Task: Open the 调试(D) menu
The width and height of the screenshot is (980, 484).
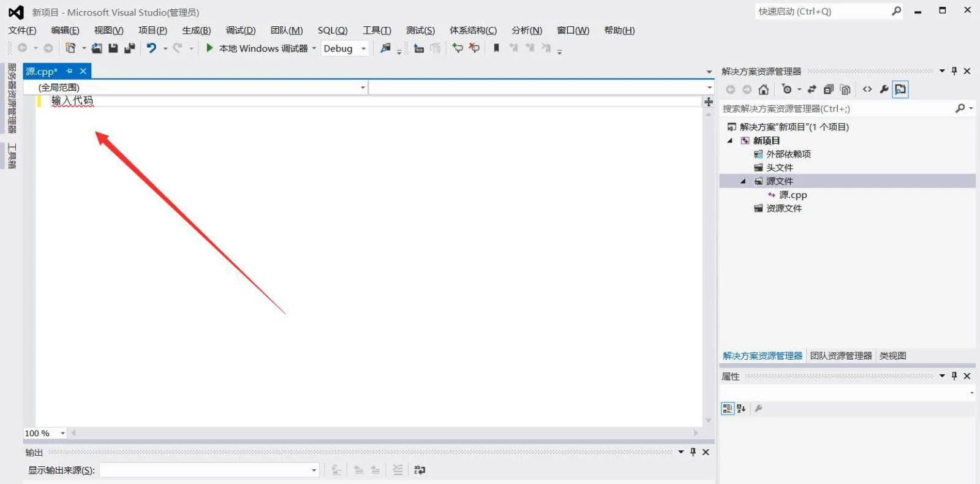Action: [x=241, y=31]
